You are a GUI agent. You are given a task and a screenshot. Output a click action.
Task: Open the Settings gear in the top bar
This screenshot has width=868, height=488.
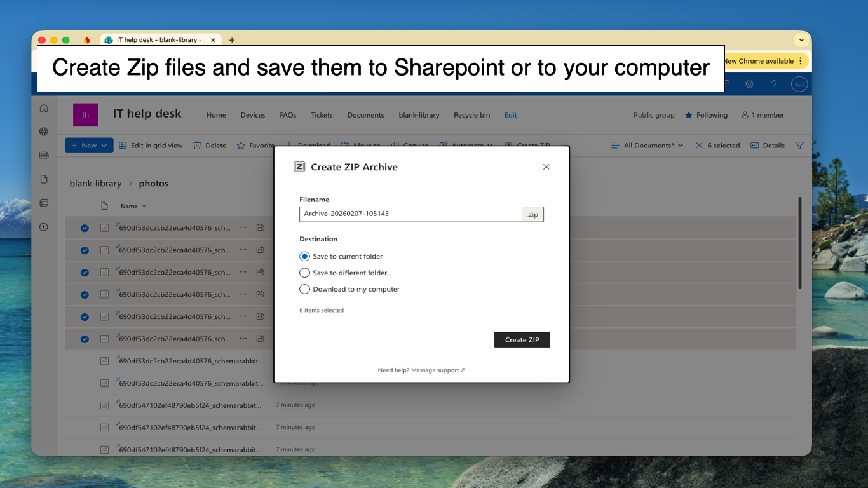click(x=749, y=84)
